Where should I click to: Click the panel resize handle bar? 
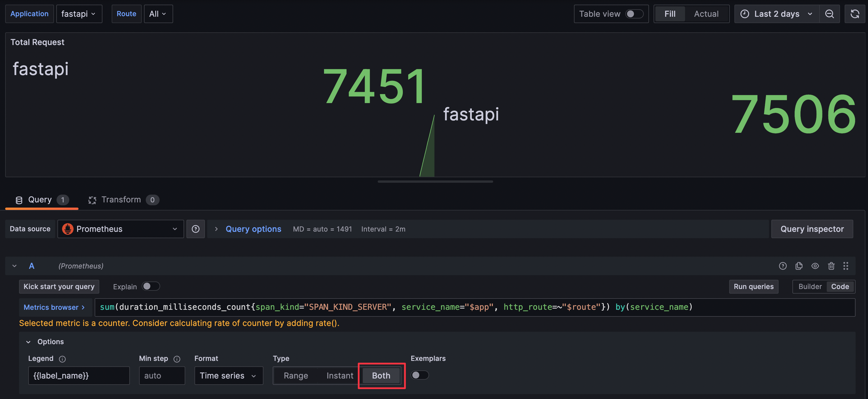435,182
